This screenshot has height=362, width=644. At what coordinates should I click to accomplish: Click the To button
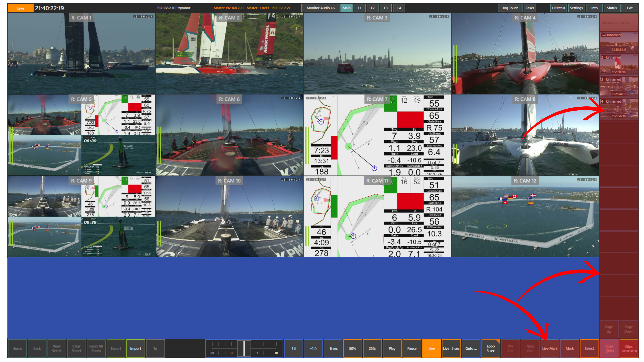coord(155,348)
